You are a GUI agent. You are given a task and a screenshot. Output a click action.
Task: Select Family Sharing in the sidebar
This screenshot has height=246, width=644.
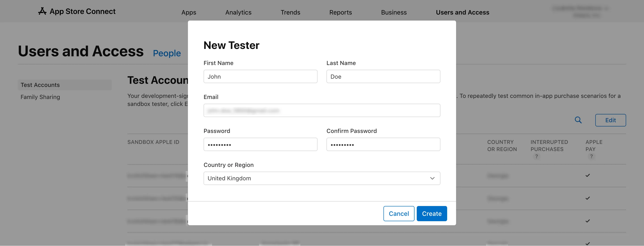pyautogui.click(x=40, y=97)
